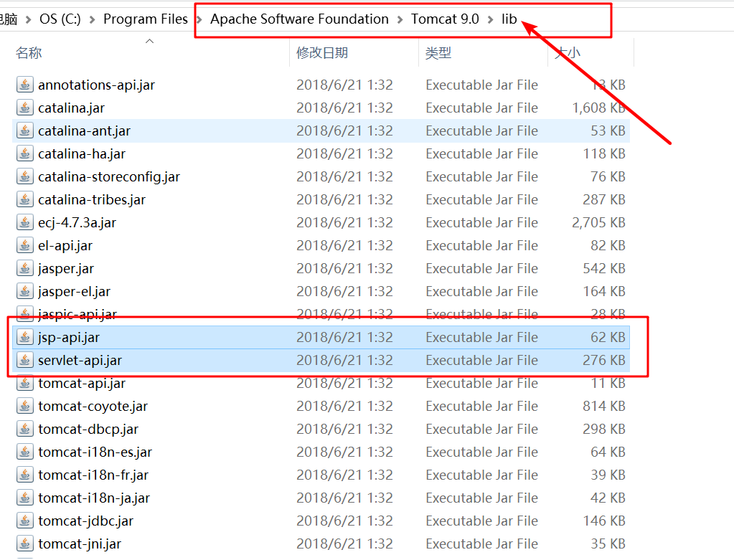Screen dimensions: 734x560
Task: Expand the chevron after OS (C:)
Action: (93, 19)
